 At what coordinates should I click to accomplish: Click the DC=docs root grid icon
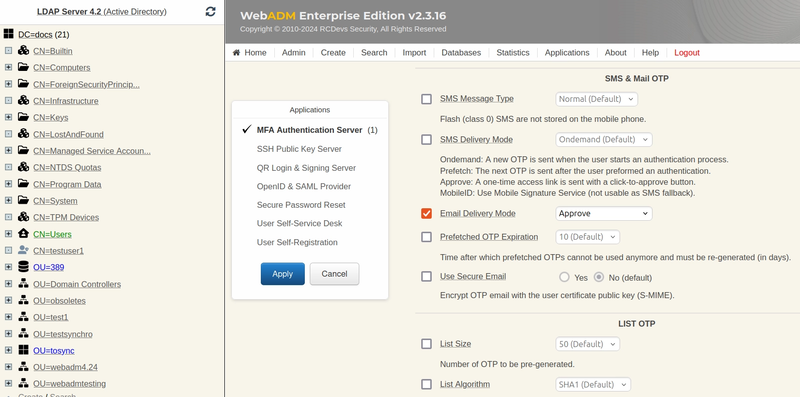pos(8,34)
